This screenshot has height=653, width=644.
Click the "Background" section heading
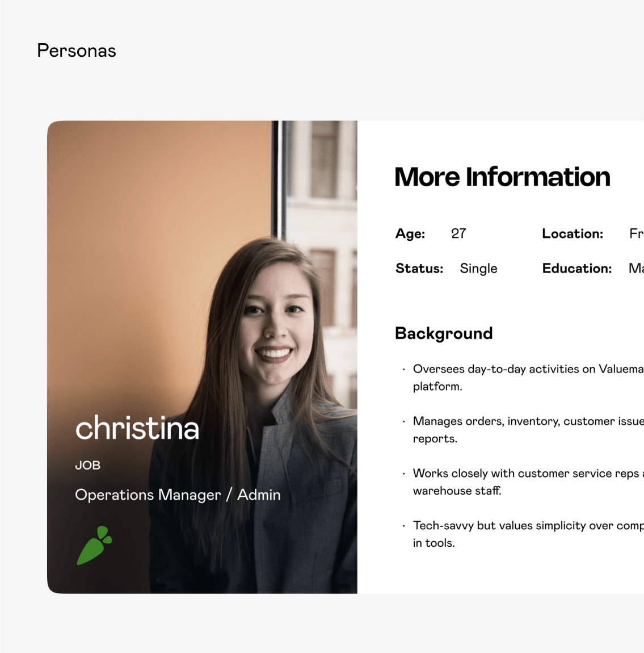(x=444, y=333)
